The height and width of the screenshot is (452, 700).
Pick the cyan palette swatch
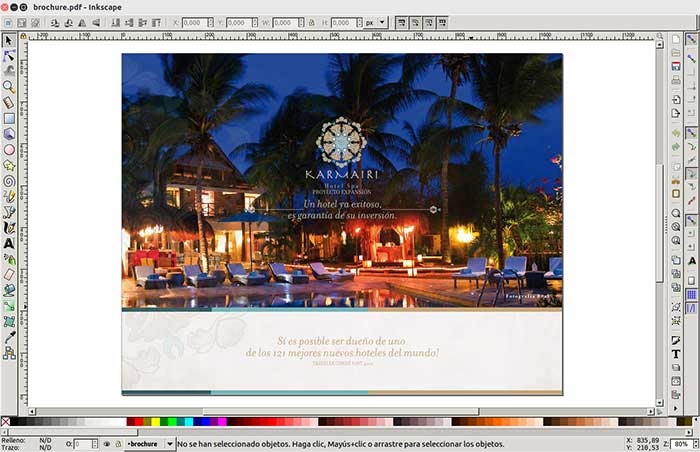188,421
